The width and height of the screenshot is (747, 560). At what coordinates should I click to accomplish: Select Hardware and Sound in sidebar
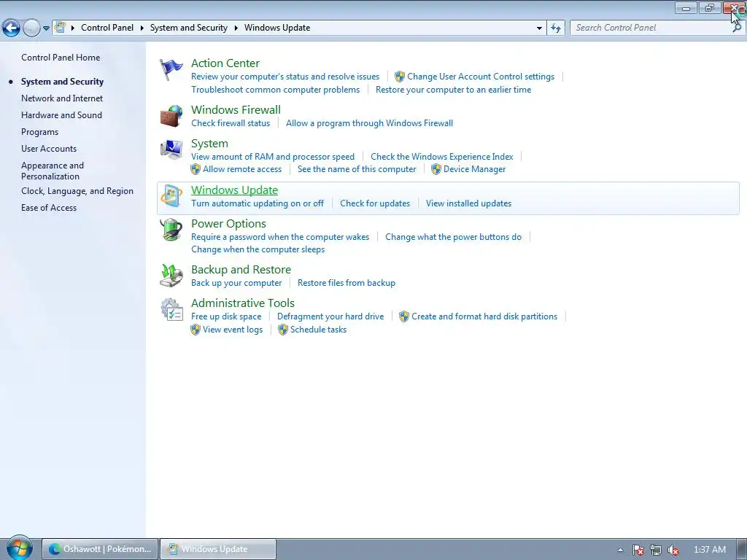pyautogui.click(x=61, y=115)
